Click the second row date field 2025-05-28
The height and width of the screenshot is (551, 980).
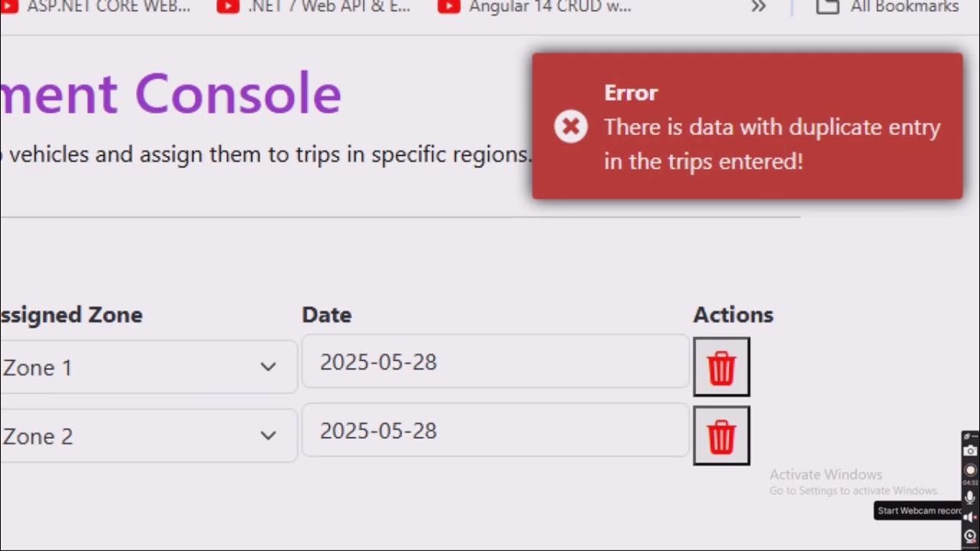[495, 431]
